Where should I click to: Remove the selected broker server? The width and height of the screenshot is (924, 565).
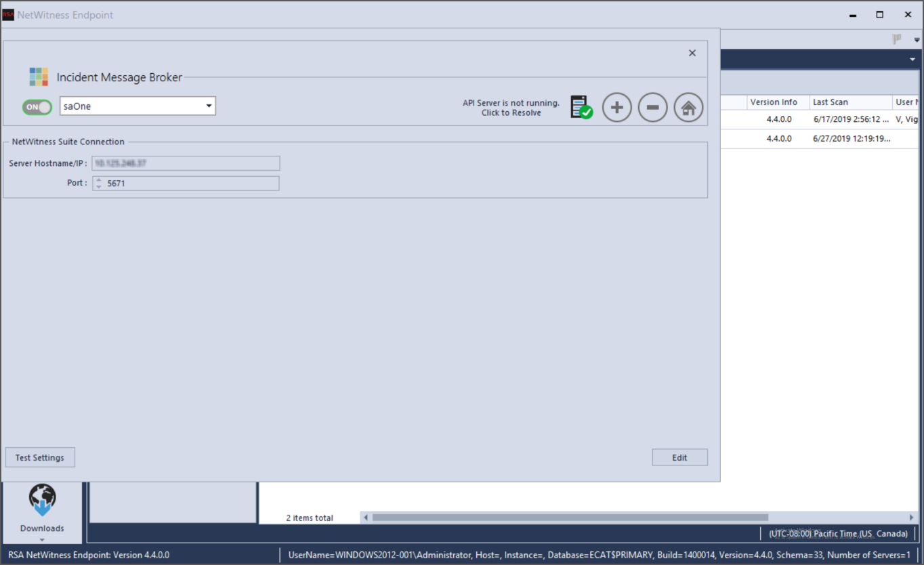pos(652,106)
